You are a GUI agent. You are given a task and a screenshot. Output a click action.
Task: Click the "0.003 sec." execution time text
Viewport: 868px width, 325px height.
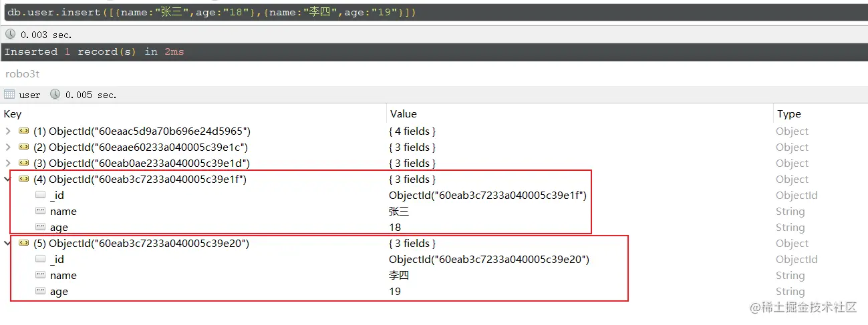pos(46,35)
